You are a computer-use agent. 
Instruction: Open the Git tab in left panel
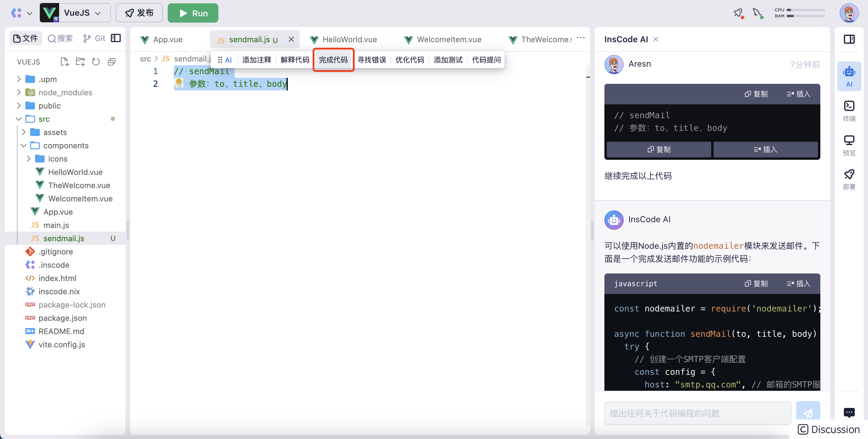click(x=94, y=38)
